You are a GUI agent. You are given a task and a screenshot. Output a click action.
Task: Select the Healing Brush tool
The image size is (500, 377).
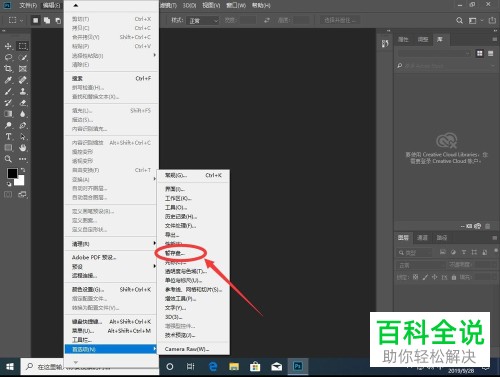tap(23, 80)
